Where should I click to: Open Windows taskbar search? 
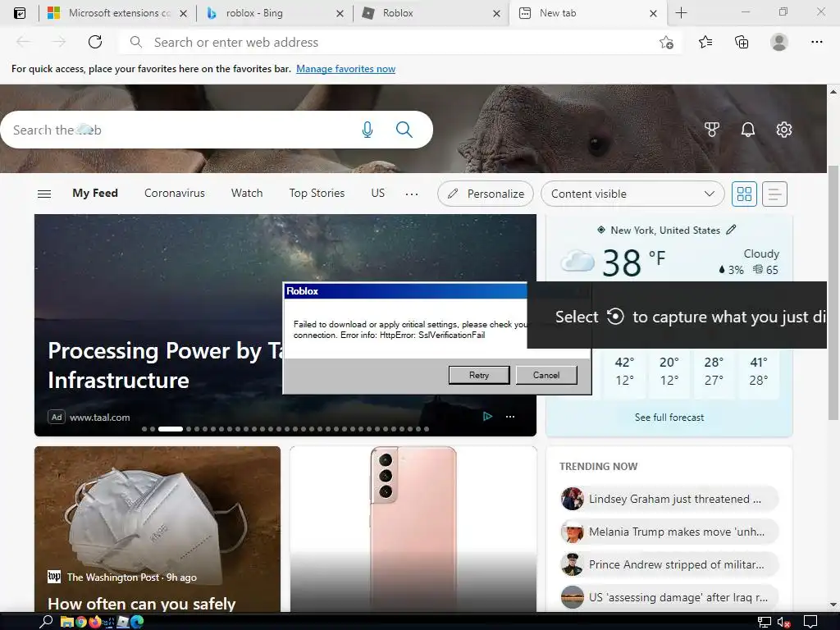pyautogui.click(x=46, y=622)
